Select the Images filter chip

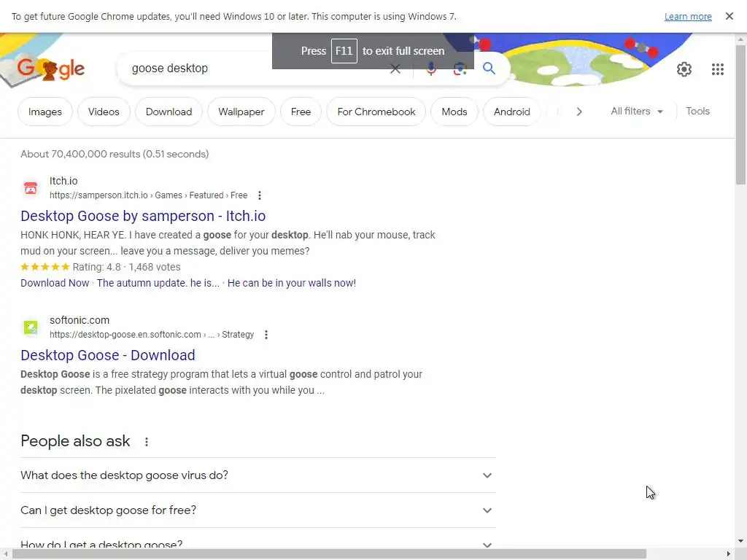45,112
